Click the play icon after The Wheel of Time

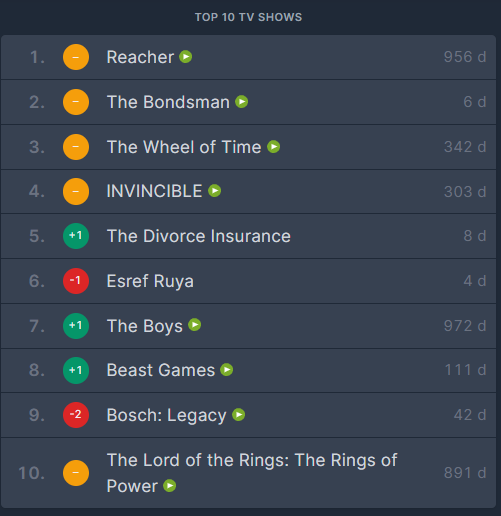click(274, 147)
